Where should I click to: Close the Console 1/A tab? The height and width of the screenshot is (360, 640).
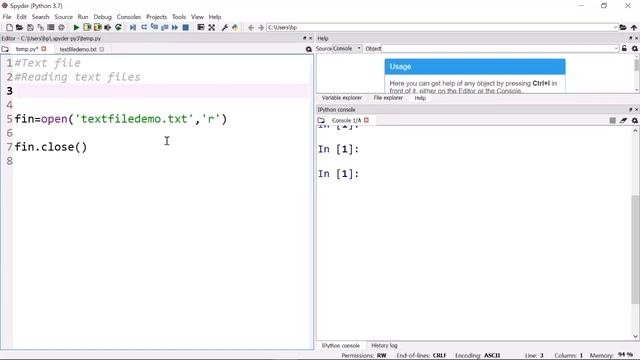pyautogui.click(x=366, y=120)
